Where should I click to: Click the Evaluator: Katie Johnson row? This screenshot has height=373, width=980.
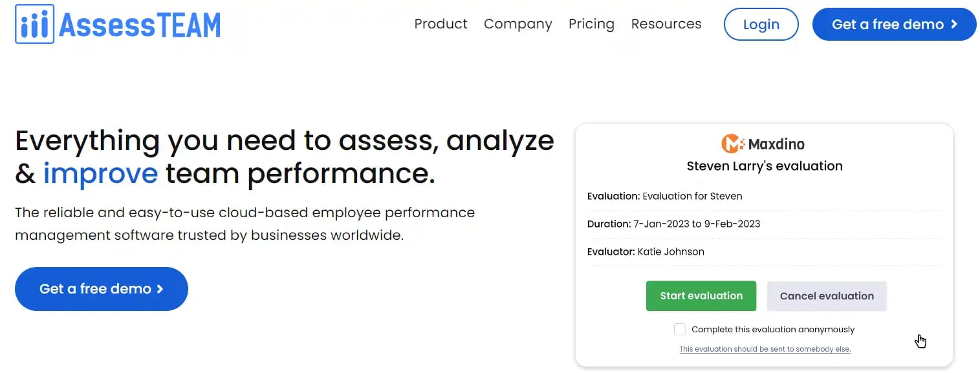[x=764, y=252]
